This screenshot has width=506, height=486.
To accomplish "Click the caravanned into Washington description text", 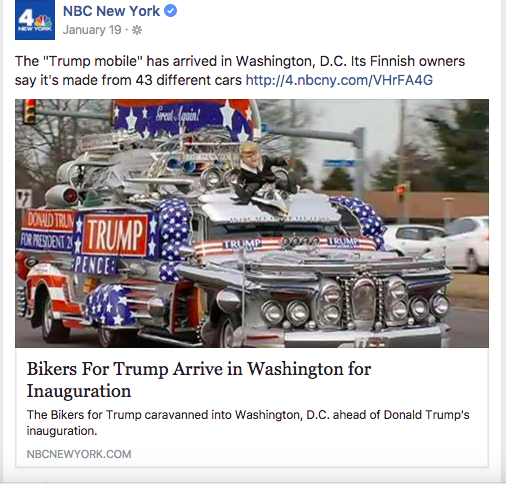I will coord(248,423).
